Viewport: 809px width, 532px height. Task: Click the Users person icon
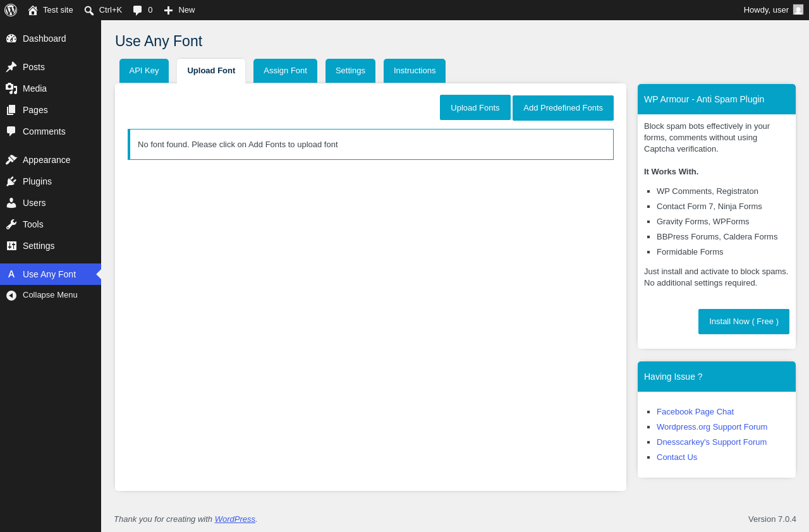tap(11, 203)
